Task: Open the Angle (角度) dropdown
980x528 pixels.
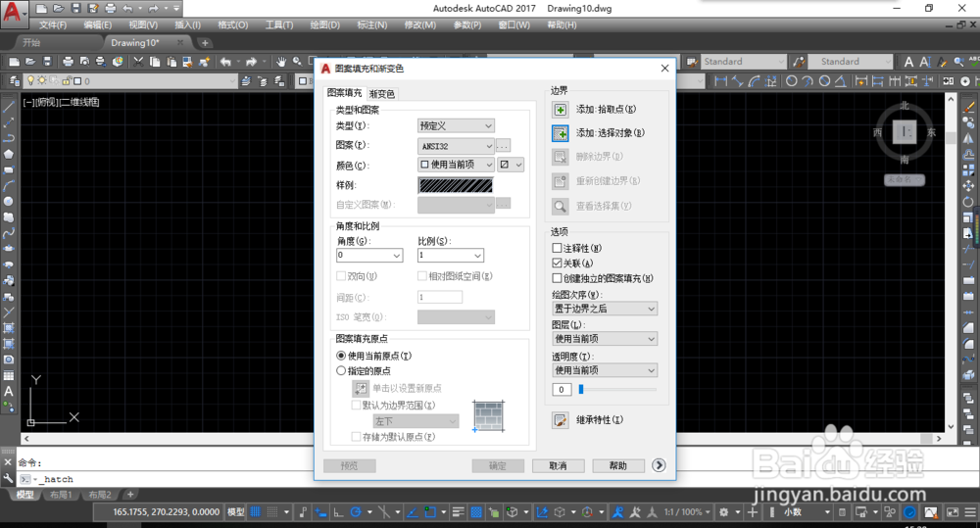Action: click(x=369, y=255)
